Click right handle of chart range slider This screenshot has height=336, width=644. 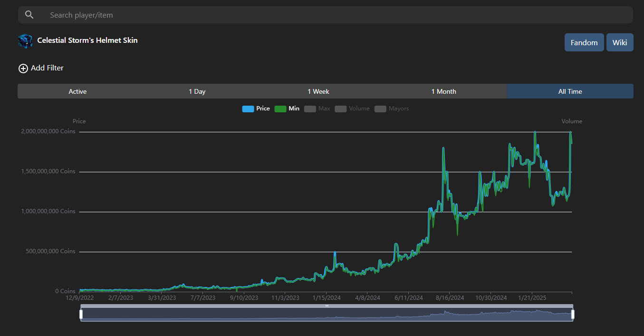click(x=573, y=314)
